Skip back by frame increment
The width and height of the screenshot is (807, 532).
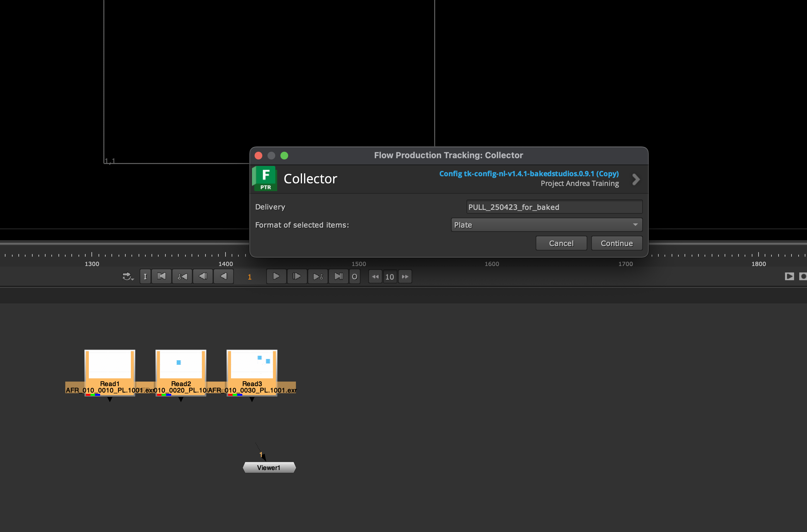coord(375,277)
